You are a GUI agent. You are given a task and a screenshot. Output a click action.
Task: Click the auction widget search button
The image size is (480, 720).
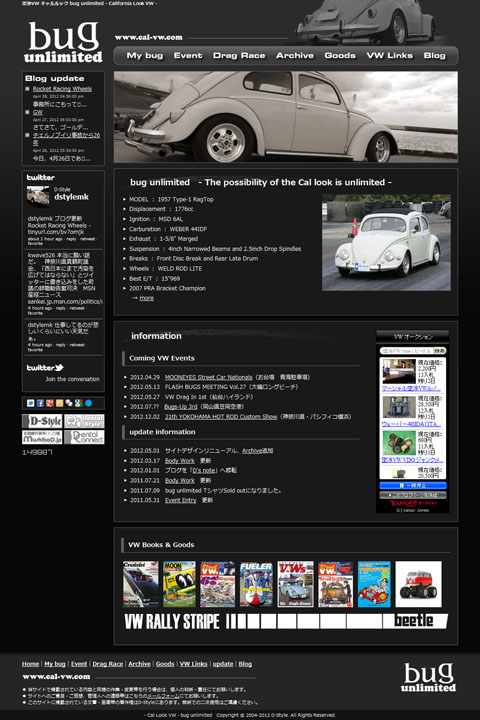tap(440, 350)
